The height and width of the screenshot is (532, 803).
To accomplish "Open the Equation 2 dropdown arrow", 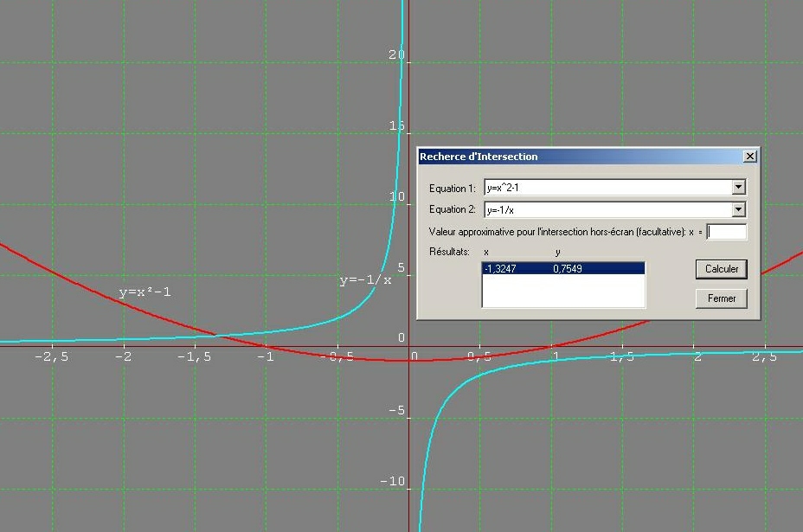I will [737, 209].
